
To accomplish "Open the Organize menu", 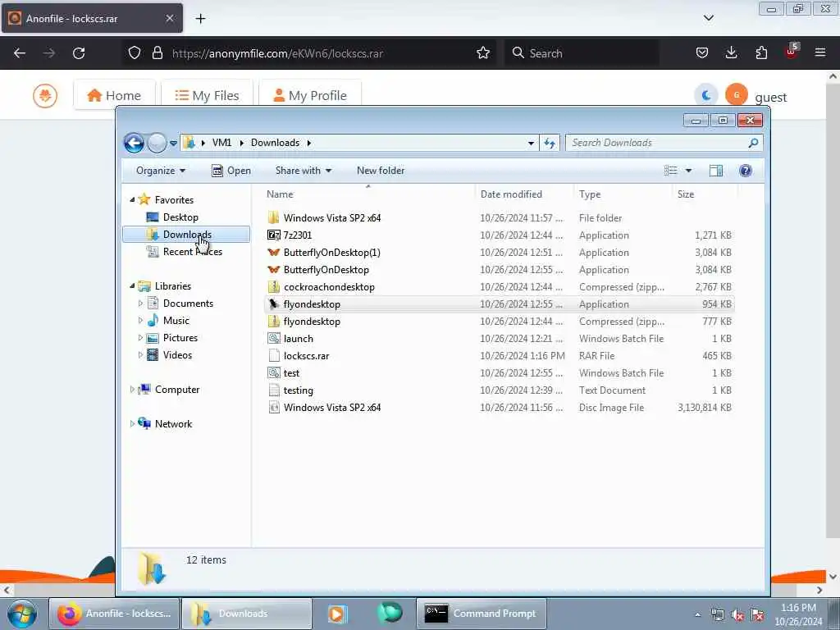I will [161, 171].
